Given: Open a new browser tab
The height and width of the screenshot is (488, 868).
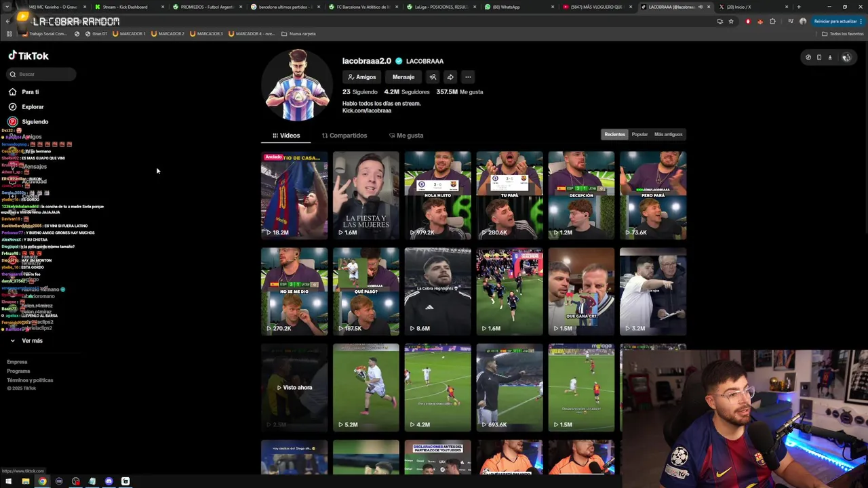Looking at the screenshot, I should (798, 7).
